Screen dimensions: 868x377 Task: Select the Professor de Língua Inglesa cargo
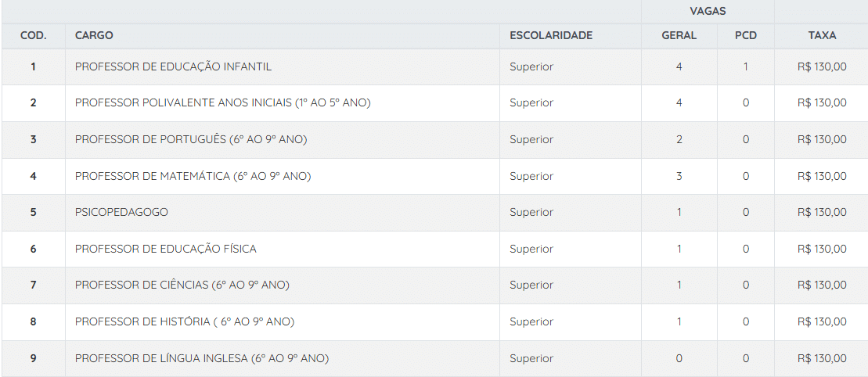(202, 358)
